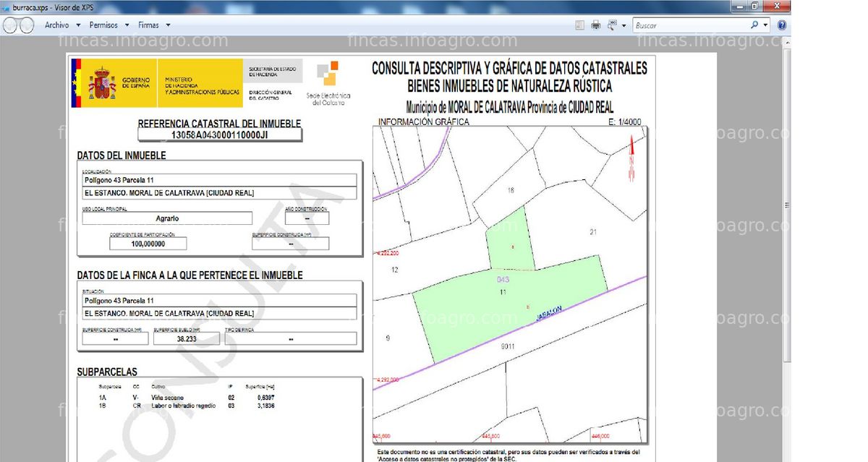Click parcel 21 on the map
Viewport: 868px width, 462px height.
tap(593, 232)
